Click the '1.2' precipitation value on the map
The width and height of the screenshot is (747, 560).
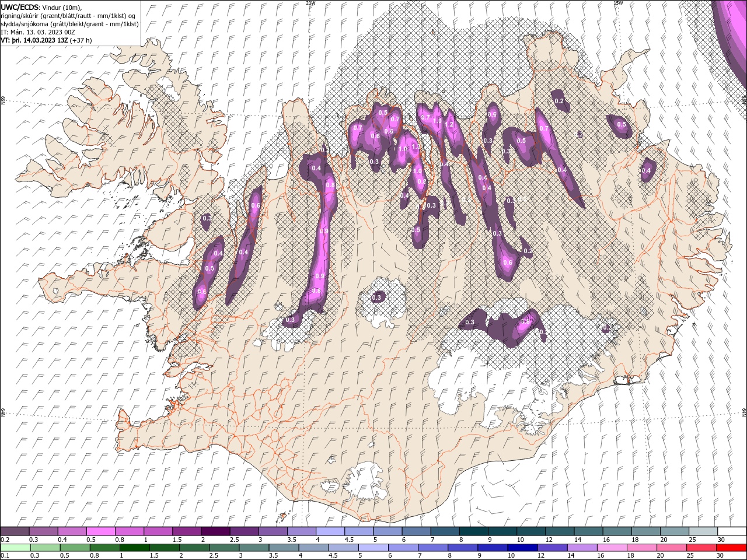click(449, 124)
